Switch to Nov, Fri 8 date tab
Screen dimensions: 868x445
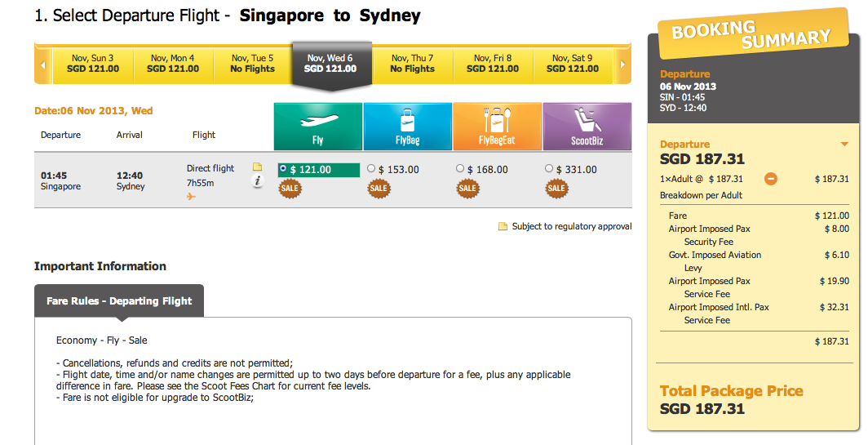click(493, 64)
